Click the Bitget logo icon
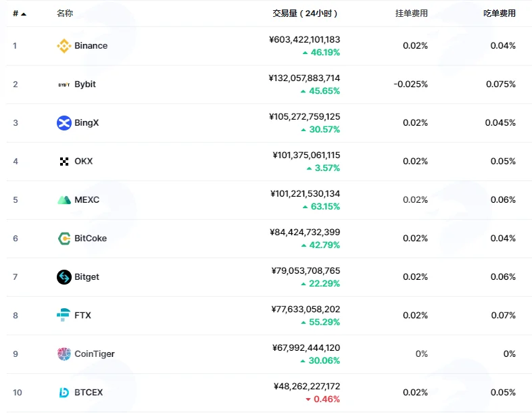532x413 pixels. coord(64,277)
